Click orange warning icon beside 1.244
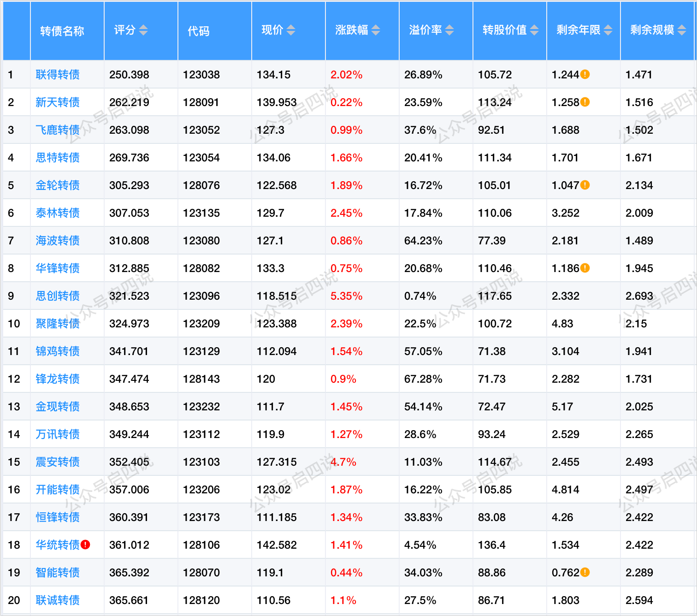The height and width of the screenshot is (616, 697). pyautogui.click(x=585, y=74)
